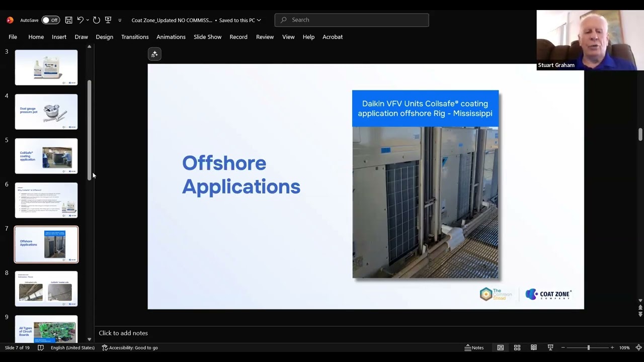
Task: Click the blue Daikin VFV Units caption box
Action: pyautogui.click(x=425, y=109)
